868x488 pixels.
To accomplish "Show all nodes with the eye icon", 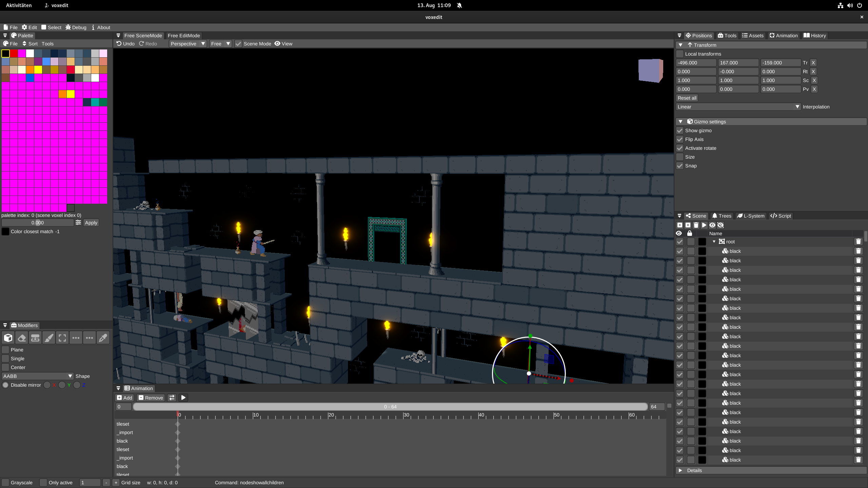I will point(712,225).
